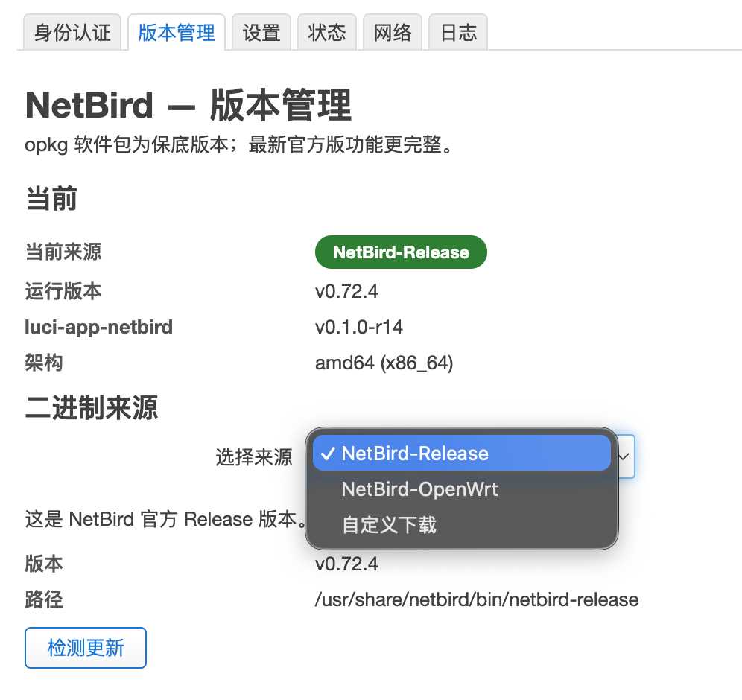Image resolution: width=742 pixels, height=700 pixels.
Task: Open the 设置 tab
Action: (261, 32)
